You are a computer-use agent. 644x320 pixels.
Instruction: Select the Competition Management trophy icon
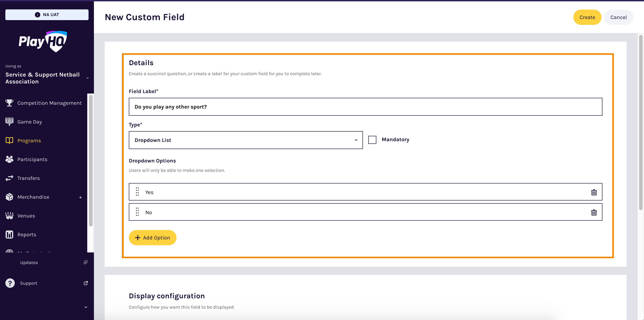coord(9,103)
